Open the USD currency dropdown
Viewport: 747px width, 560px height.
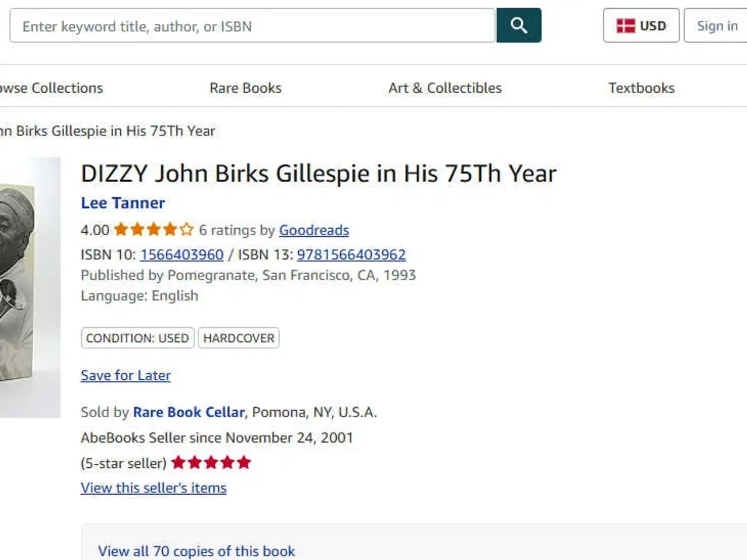pos(641,26)
